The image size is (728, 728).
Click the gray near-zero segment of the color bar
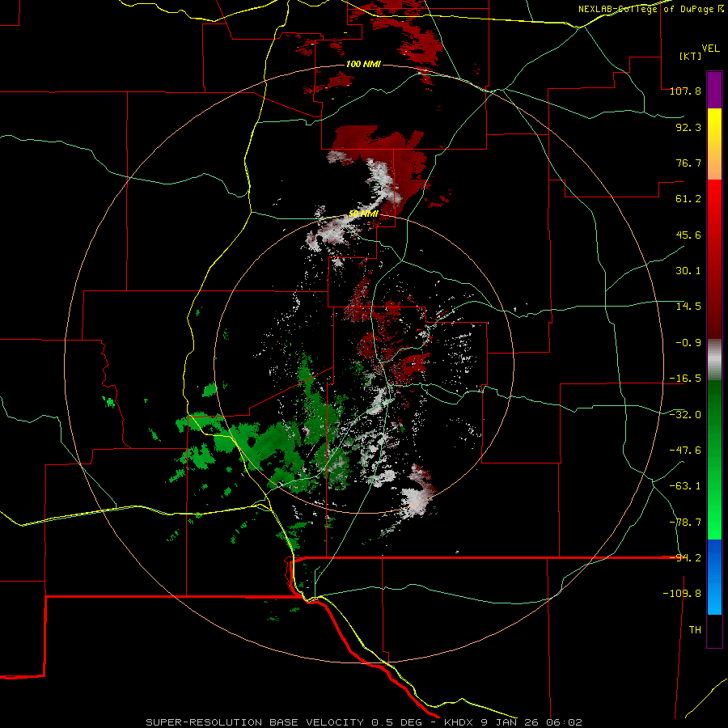[714, 360]
